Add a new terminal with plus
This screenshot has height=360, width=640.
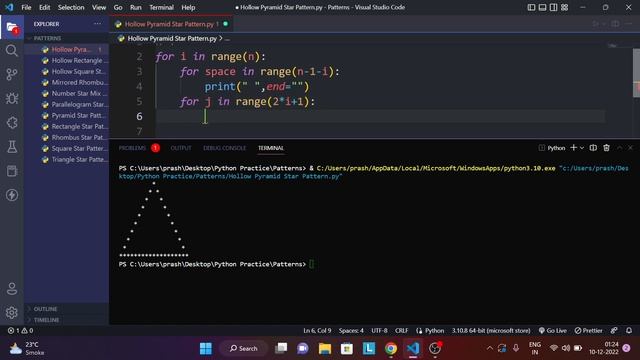[573, 148]
